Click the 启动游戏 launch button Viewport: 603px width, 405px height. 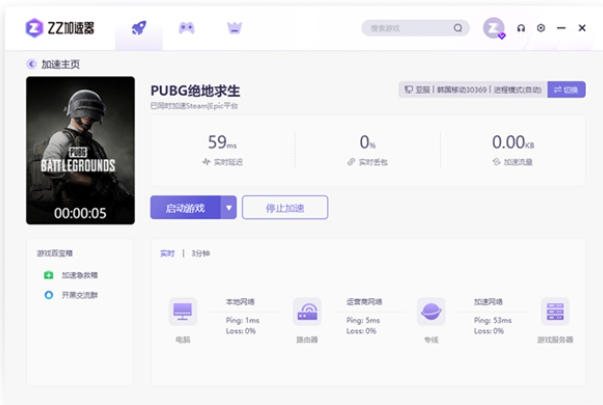[x=185, y=208]
